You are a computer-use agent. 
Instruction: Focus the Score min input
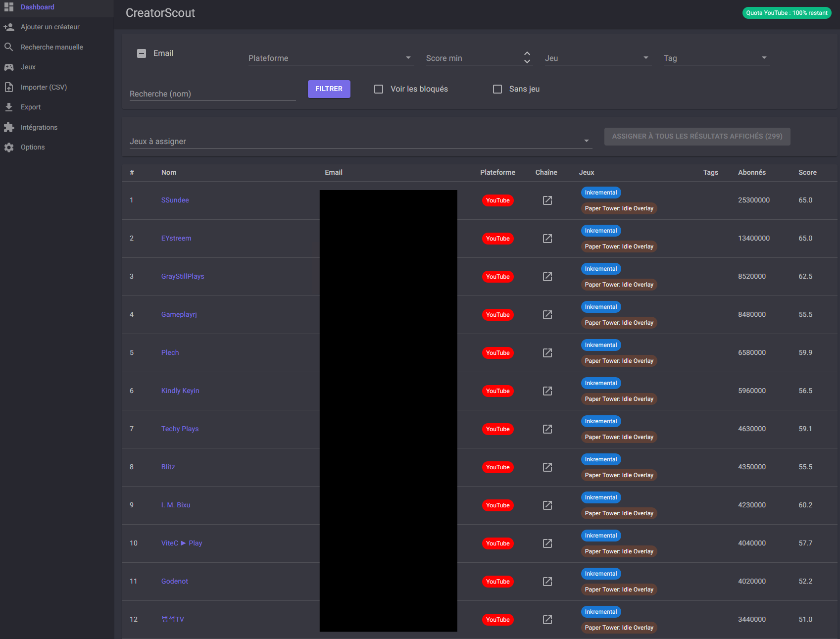tap(474, 58)
